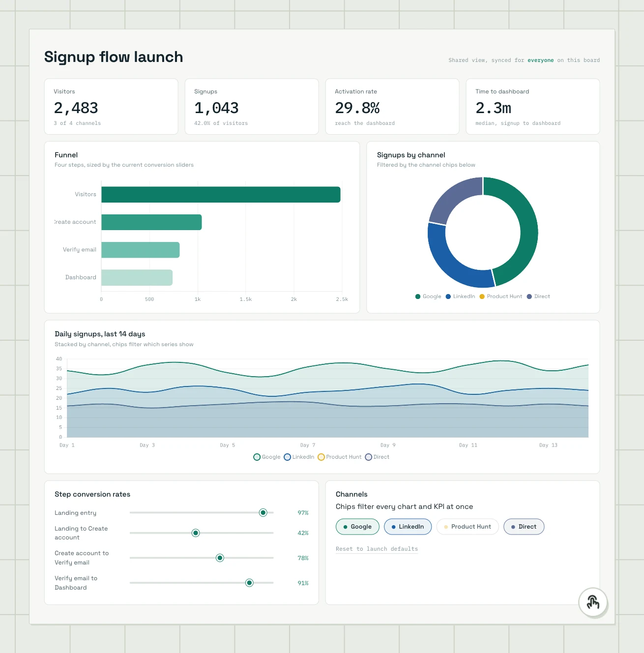Toggle the Google channel chip
The width and height of the screenshot is (644, 653).
pyautogui.click(x=357, y=527)
